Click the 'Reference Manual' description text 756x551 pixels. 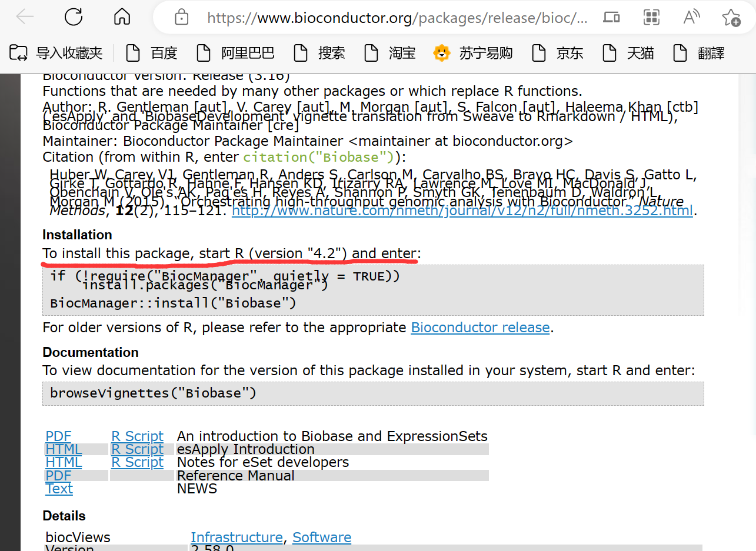235,475
